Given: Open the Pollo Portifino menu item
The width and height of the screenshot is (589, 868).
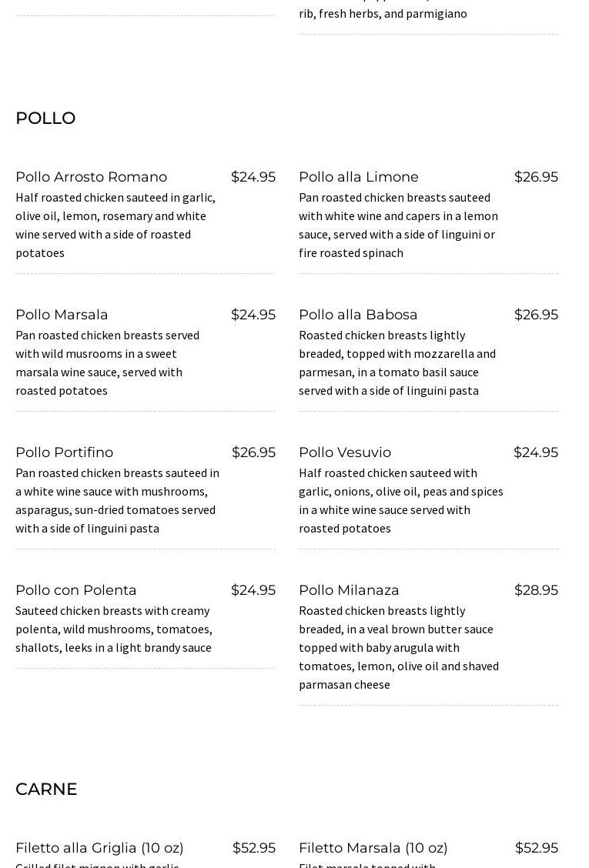Looking at the screenshot, I should [64, 452].
